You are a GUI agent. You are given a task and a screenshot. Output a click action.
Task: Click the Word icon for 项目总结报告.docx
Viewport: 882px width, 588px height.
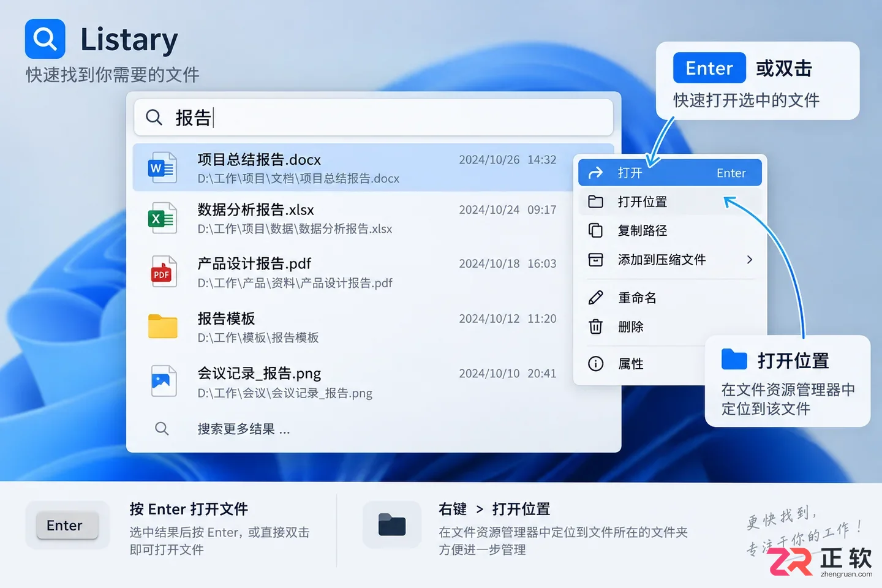coord(162,168)
